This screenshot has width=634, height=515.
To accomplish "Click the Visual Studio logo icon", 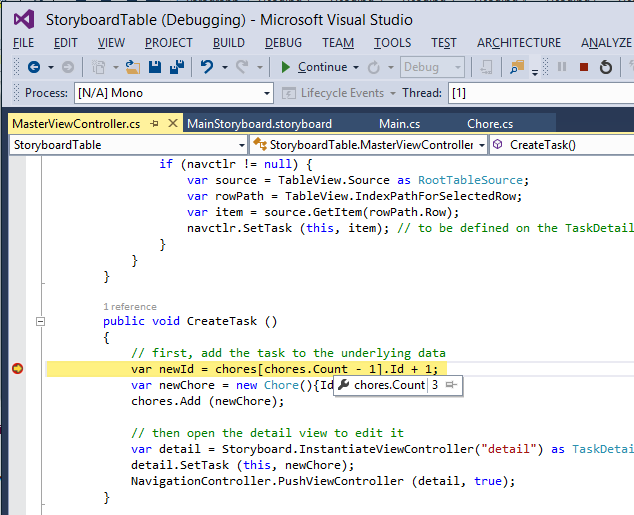I will [24, 19].
